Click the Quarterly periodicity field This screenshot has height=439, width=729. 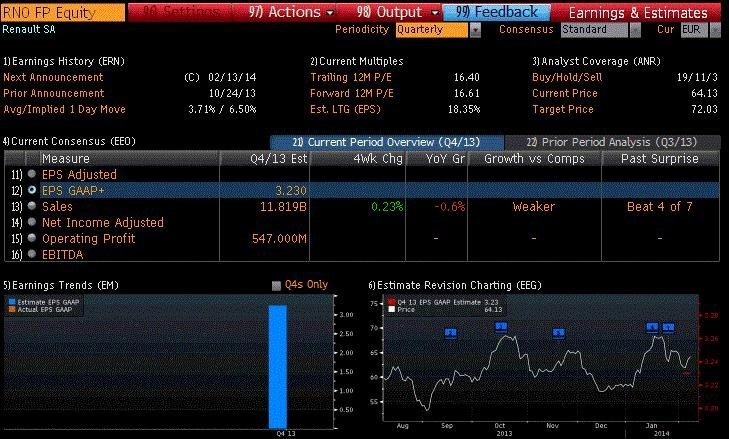click(x=432, y=30)
